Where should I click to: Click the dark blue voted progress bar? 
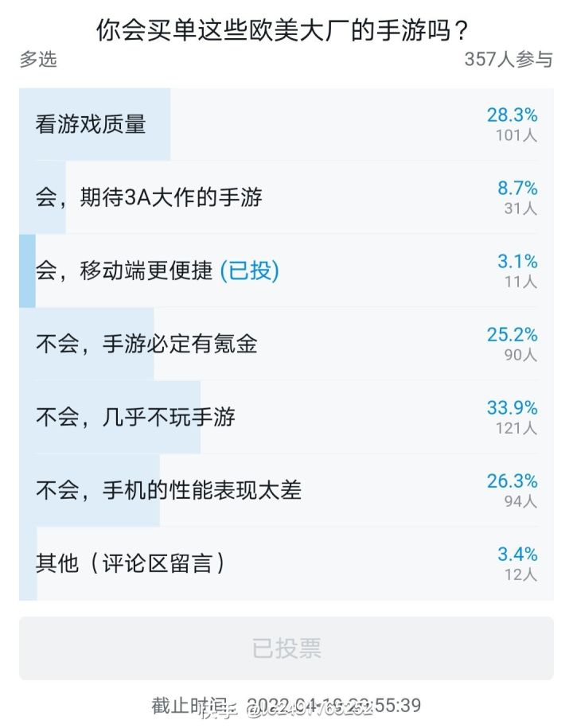click(x=27, y=271)
